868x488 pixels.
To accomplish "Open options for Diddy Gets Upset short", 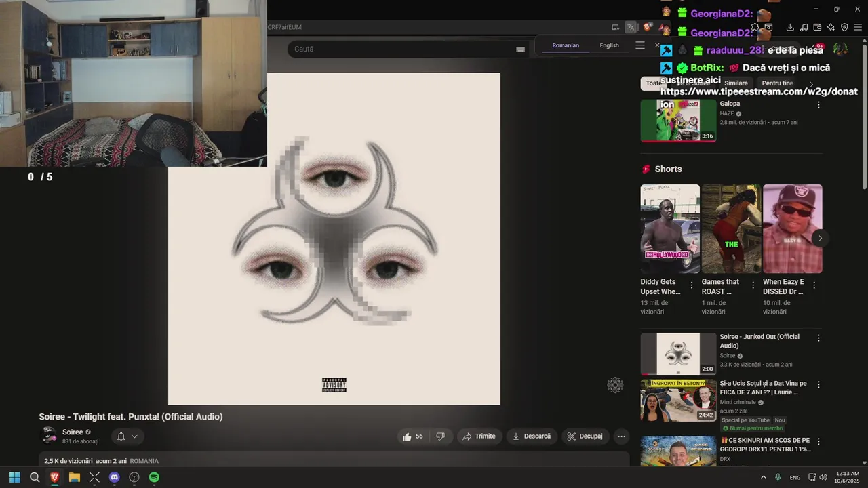I will (x=692, y=285).
